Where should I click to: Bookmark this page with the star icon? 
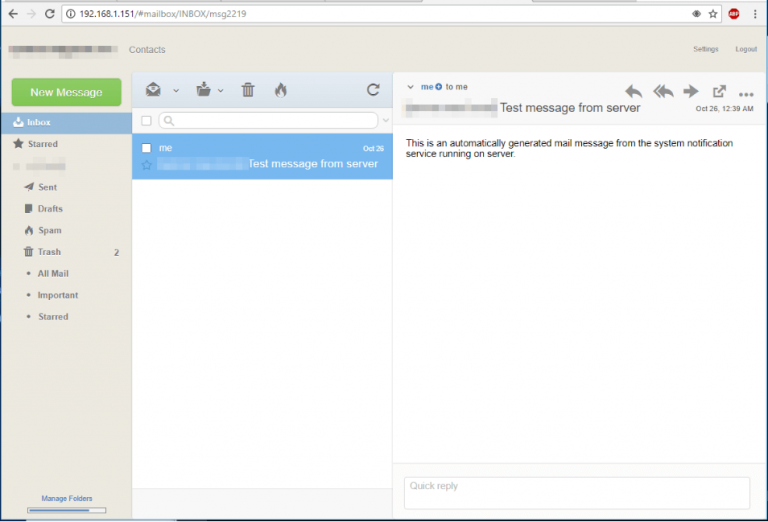(713, 14)
